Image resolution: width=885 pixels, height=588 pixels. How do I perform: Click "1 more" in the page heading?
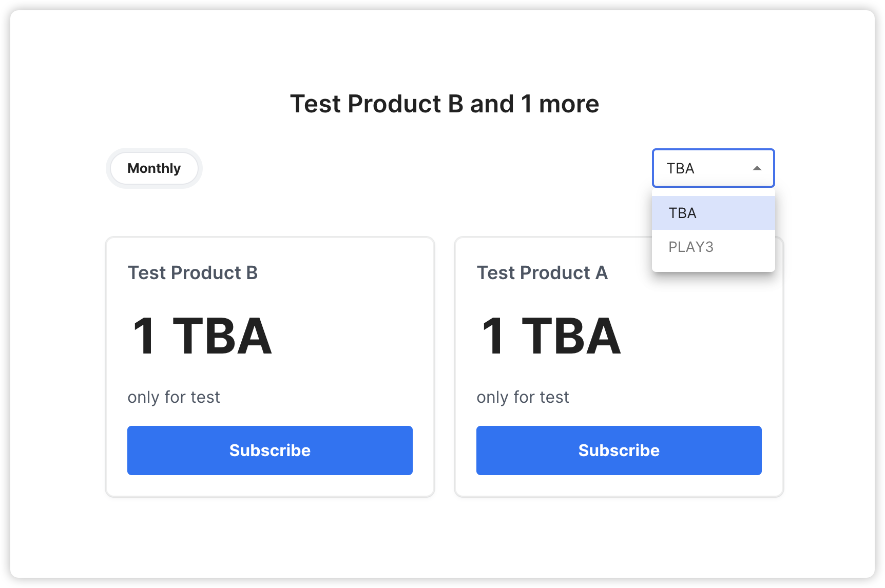coord(560,104)
